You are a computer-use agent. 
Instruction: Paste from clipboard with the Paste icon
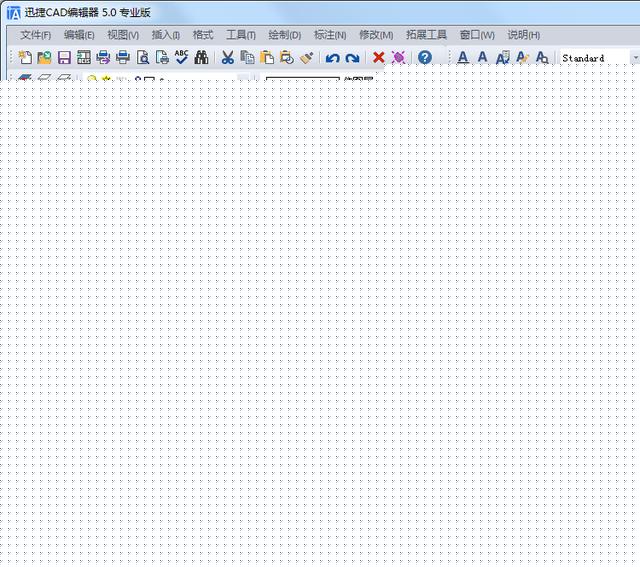click(x=267, y=57)
